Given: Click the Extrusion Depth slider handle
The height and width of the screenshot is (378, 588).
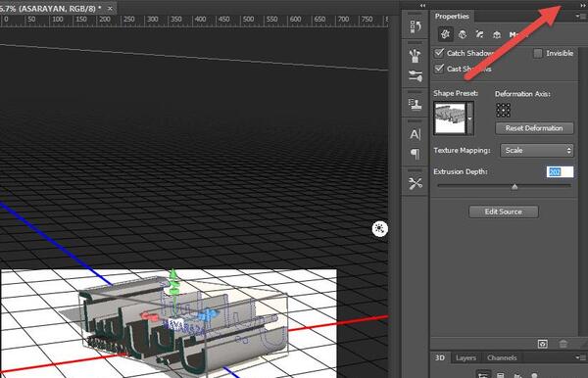Looking at the screenshot, I should tap(514, 186).
